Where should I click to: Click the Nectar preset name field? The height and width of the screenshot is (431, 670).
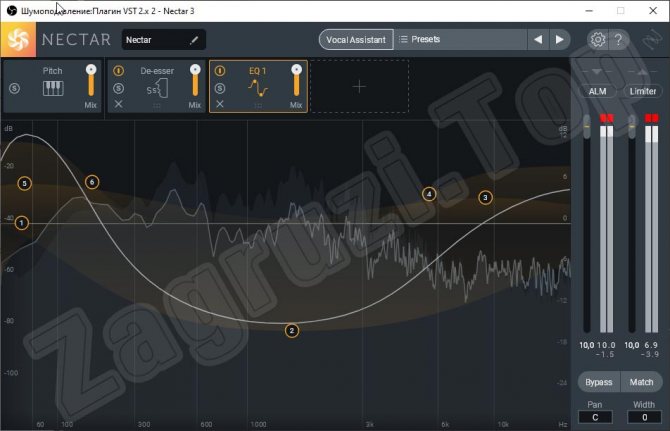[164, 40]
